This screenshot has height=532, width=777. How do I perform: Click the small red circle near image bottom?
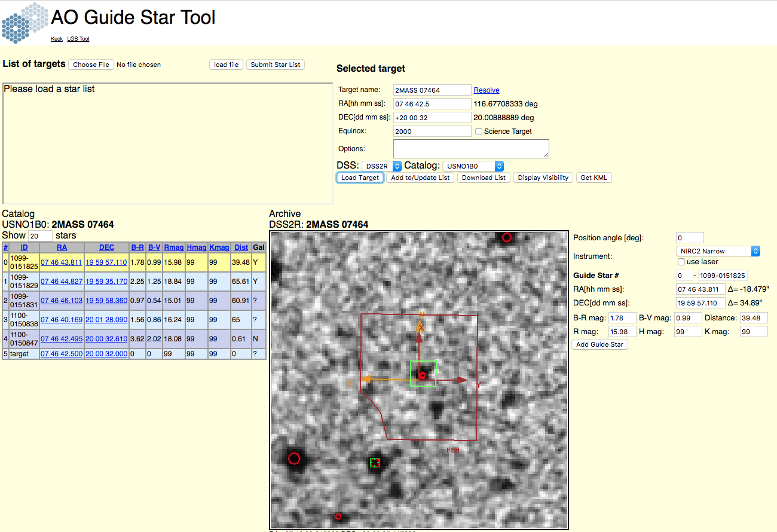click(x=338, y=516)
